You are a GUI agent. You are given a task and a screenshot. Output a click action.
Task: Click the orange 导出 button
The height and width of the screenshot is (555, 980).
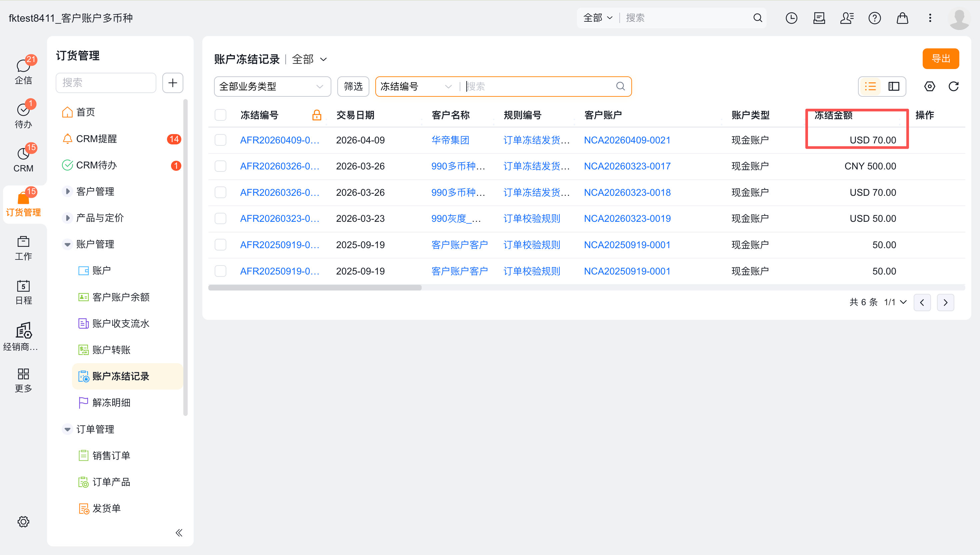[x=940, y=59]
